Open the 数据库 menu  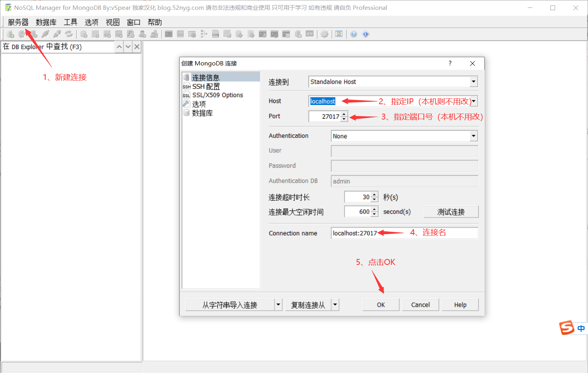46,22
